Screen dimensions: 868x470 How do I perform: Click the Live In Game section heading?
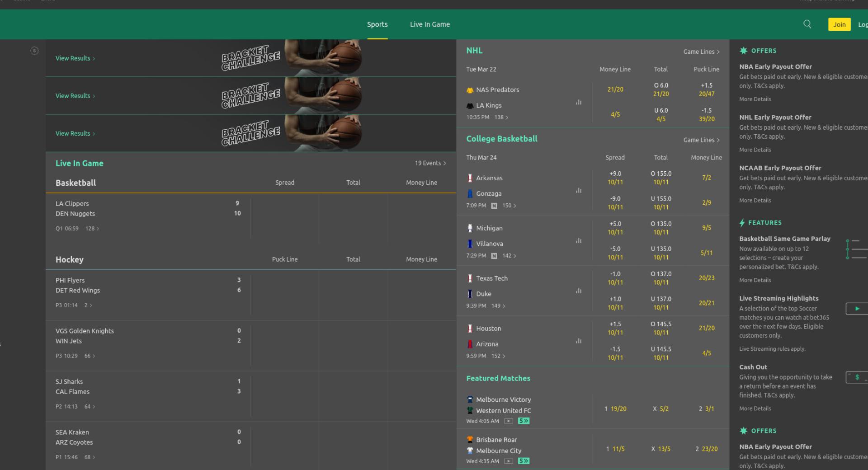tap(80, 164)
